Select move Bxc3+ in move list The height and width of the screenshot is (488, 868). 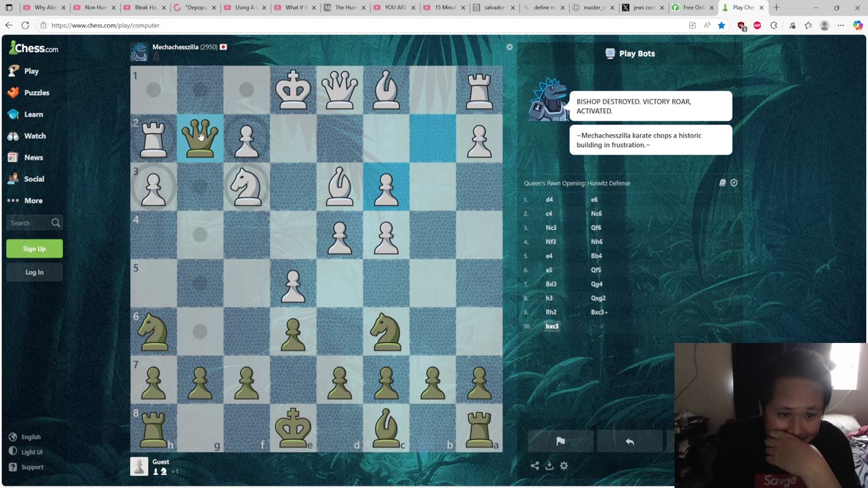599,312
